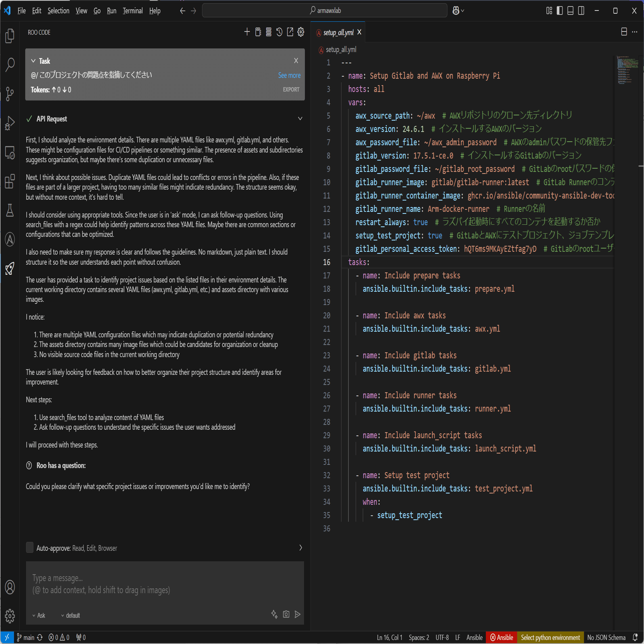644x644 pixels.
Task: Start a new Roo Code task with the plus icon
Action: [247, 32]
